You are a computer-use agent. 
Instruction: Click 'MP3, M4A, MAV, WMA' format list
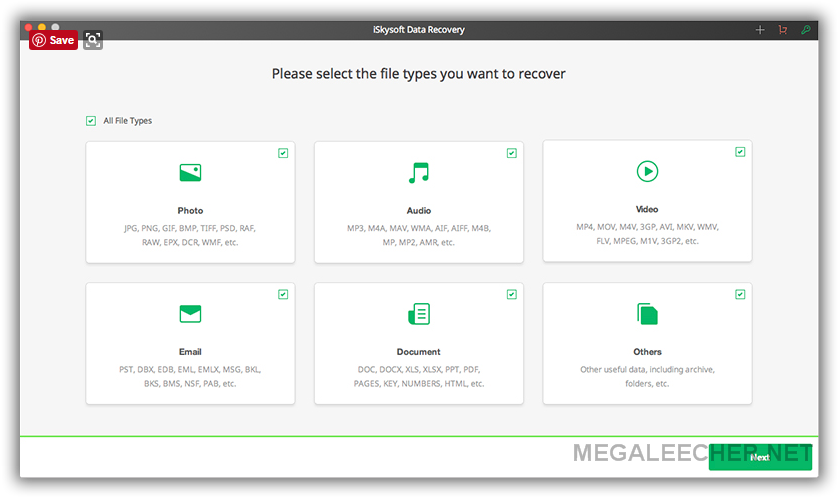point(419,235)
